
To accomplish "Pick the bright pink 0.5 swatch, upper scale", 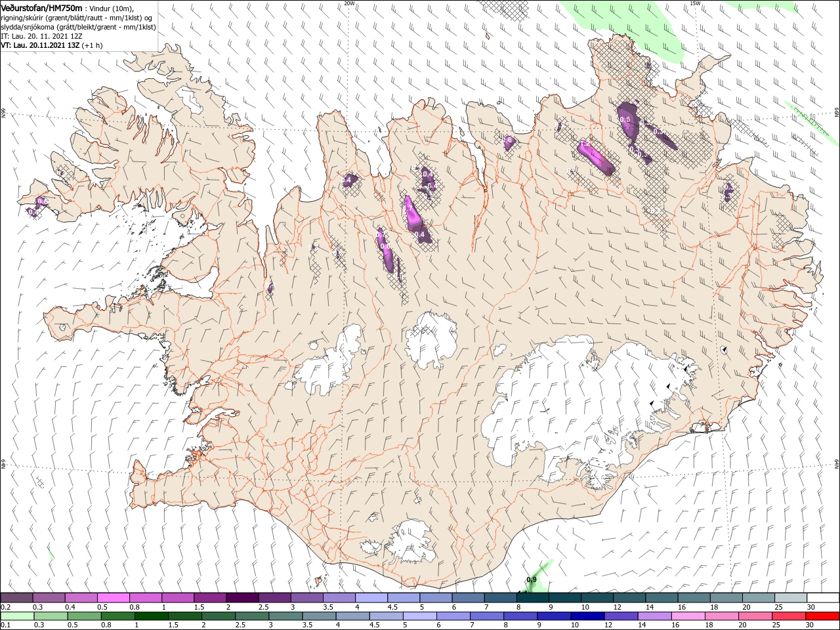I will [x=113, y=598].
